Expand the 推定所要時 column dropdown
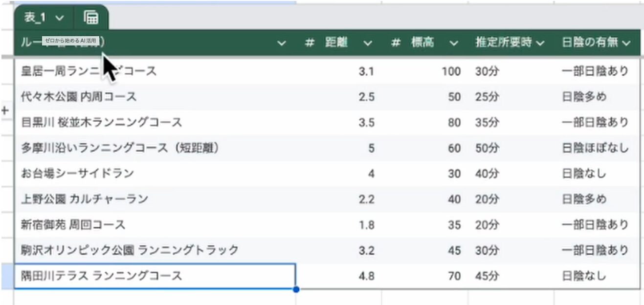The image size is (644, 305). 540,44
